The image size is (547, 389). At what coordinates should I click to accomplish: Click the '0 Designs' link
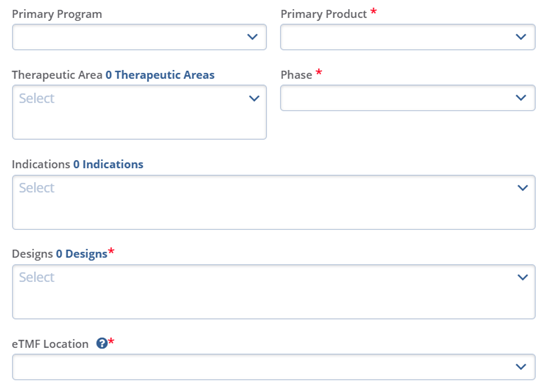[x=82, y=254]
